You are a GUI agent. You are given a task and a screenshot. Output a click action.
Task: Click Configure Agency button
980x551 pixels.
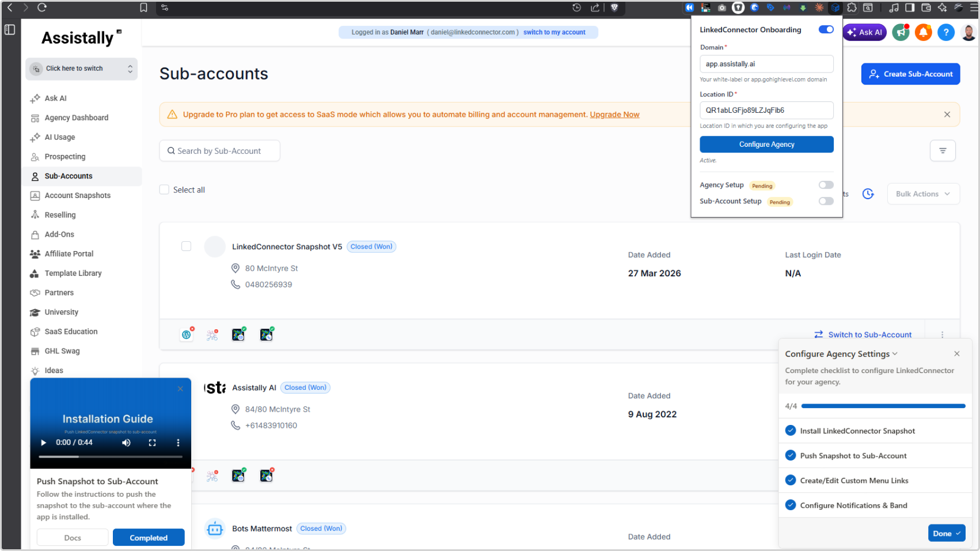[x=766, y=145]
